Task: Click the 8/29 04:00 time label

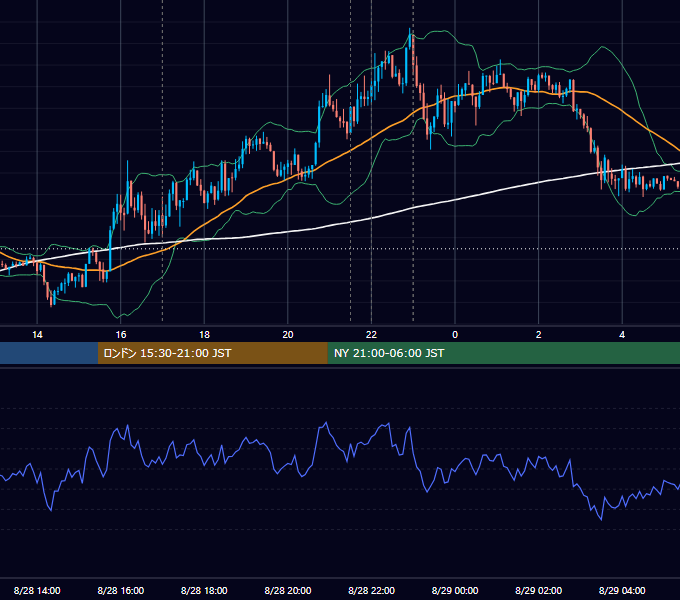Action: 622,590
